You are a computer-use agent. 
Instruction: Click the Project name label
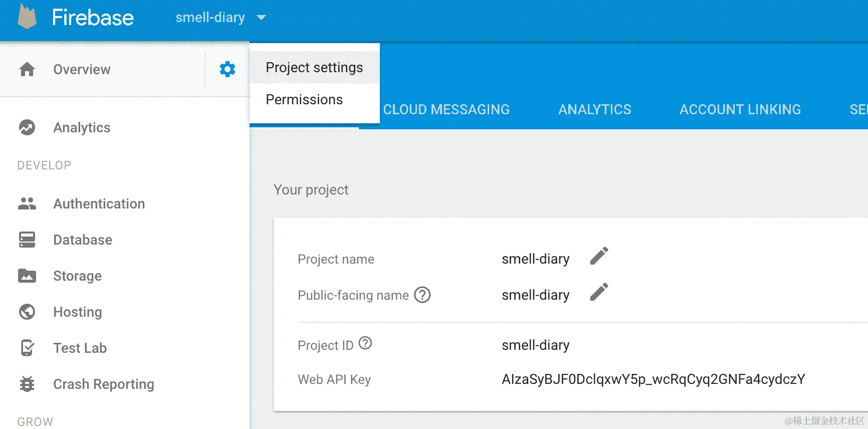point(336,259)
